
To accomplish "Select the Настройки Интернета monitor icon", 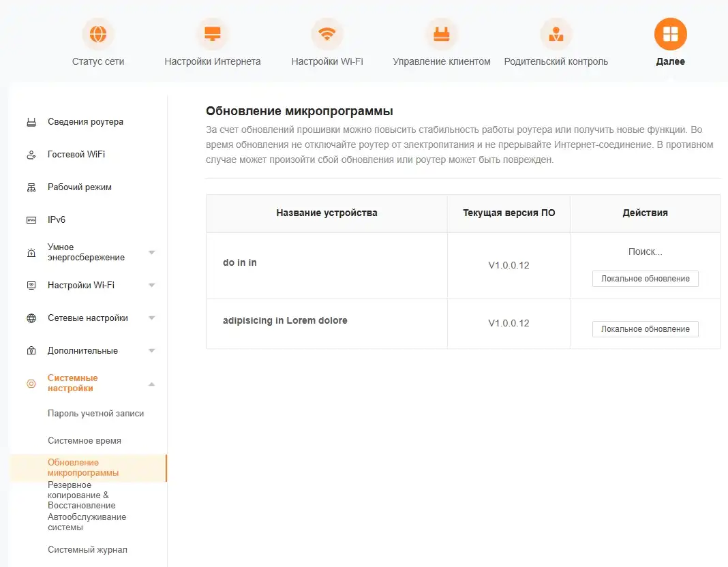I will point(212,32).
